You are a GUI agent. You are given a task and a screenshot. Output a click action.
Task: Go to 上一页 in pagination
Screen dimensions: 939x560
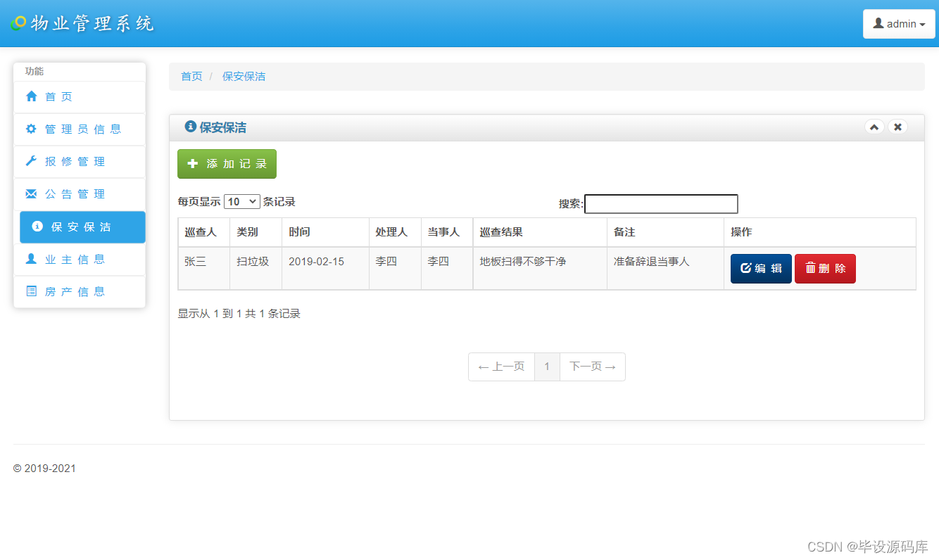pos(501,367)
